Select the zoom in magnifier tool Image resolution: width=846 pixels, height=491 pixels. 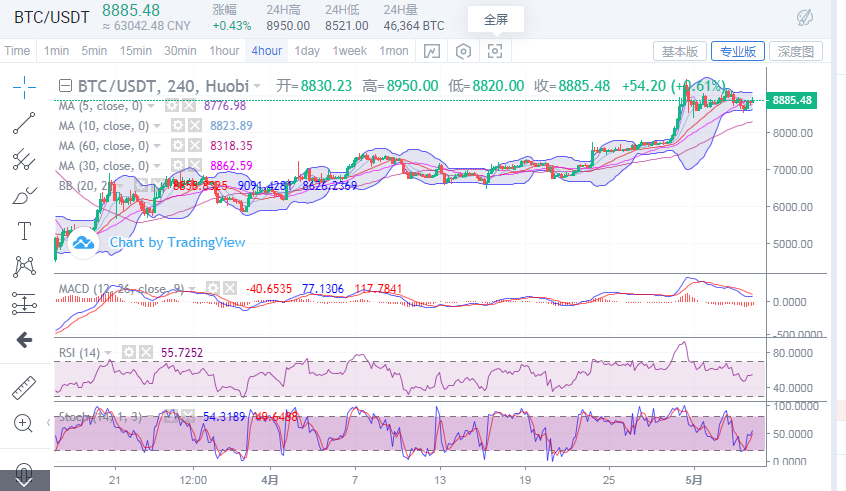click(23, 424)
